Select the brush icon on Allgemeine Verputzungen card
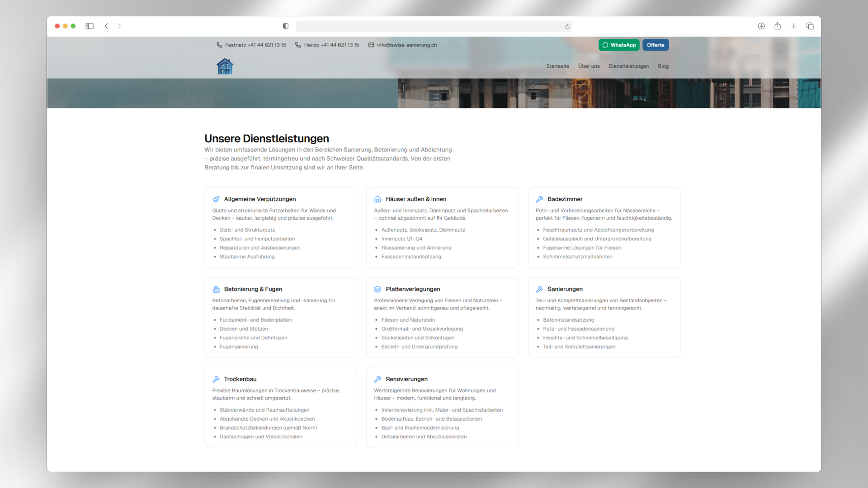Viewport: 868px width, 488px height. [x=216, y=199]
